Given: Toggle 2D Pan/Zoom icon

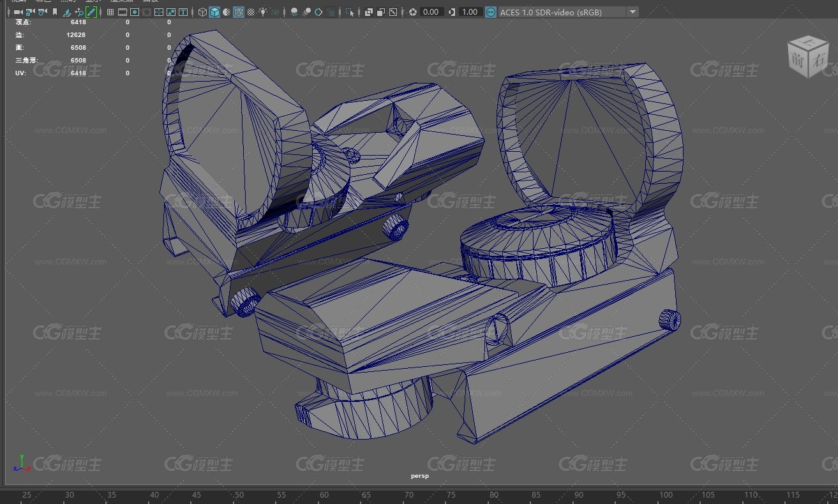Looking at the screenshot, I should (x=79, y=12).
